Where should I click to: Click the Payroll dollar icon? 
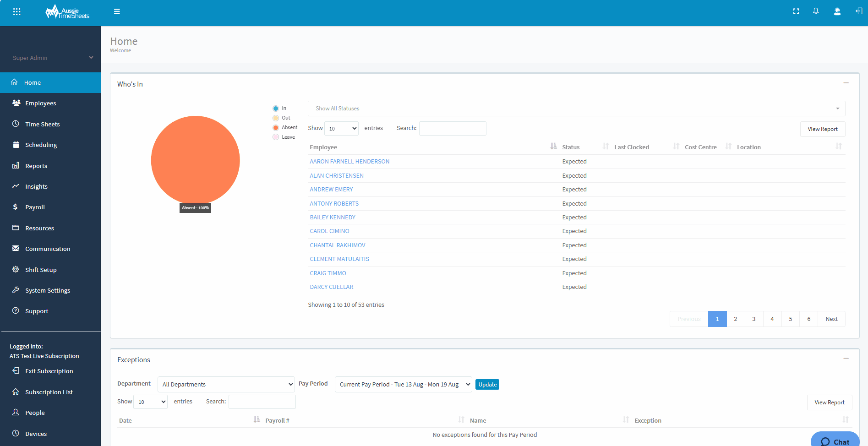click(15, 207)
